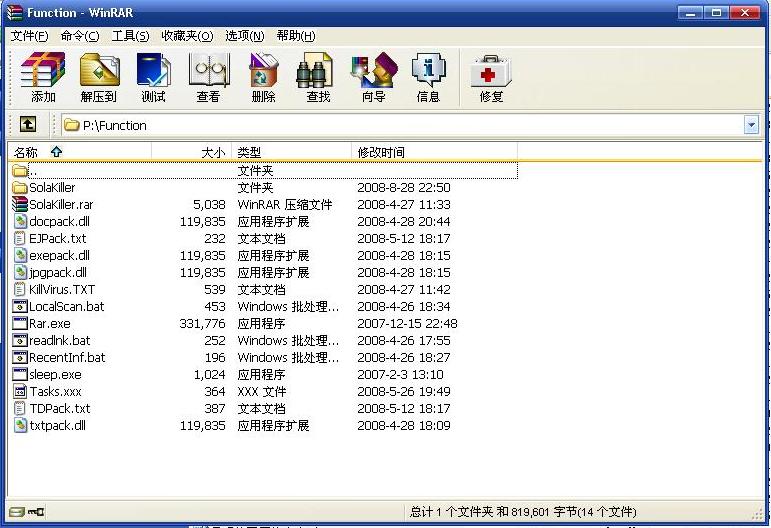Click the SolaKiller.rar archive icon
The width and height of the screenshot is (771, 528).
20,204
